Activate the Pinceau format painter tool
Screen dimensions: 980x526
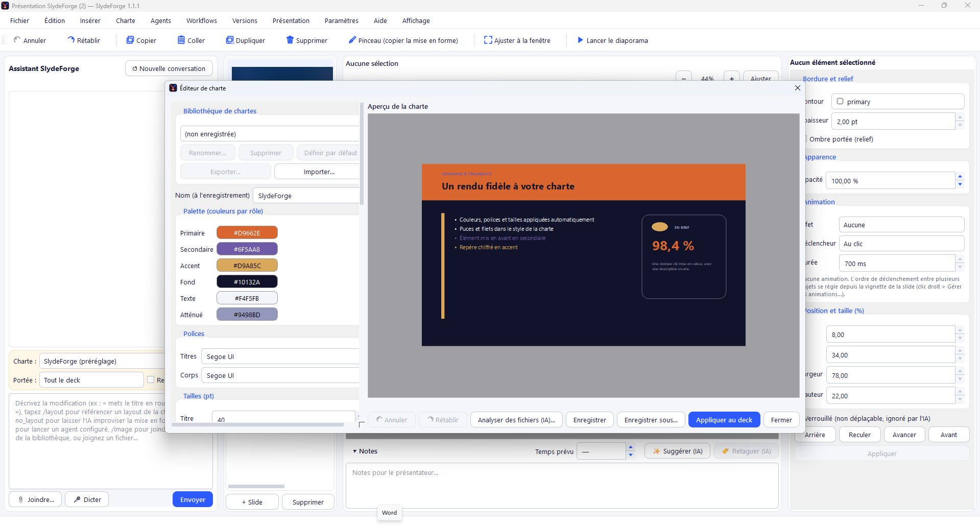403,40
